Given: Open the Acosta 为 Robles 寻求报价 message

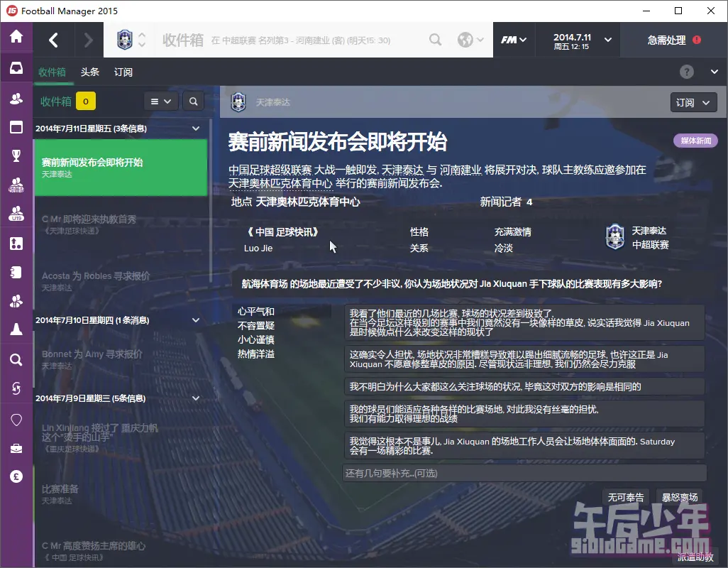Looking at the screenshot, I should (121, 281).
